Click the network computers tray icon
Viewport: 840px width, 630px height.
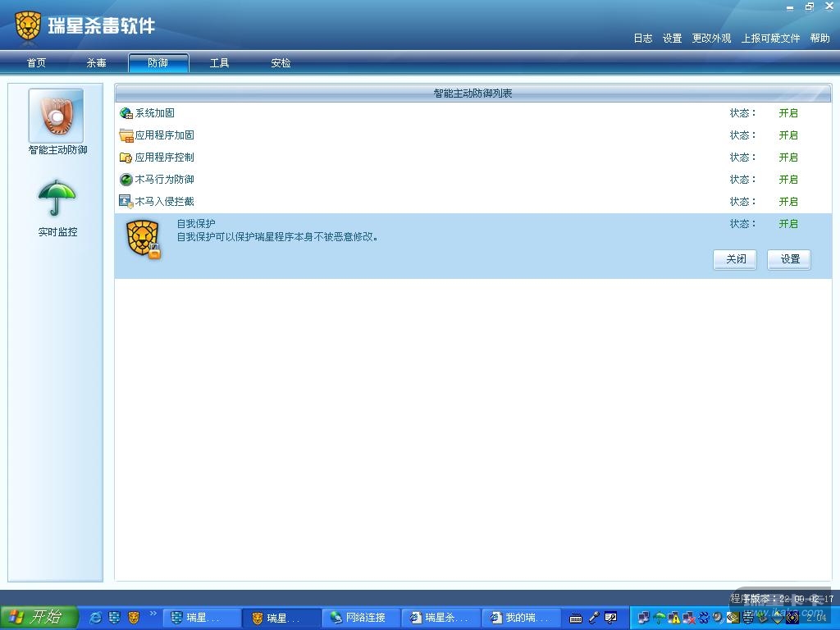(x=645, y=619)
